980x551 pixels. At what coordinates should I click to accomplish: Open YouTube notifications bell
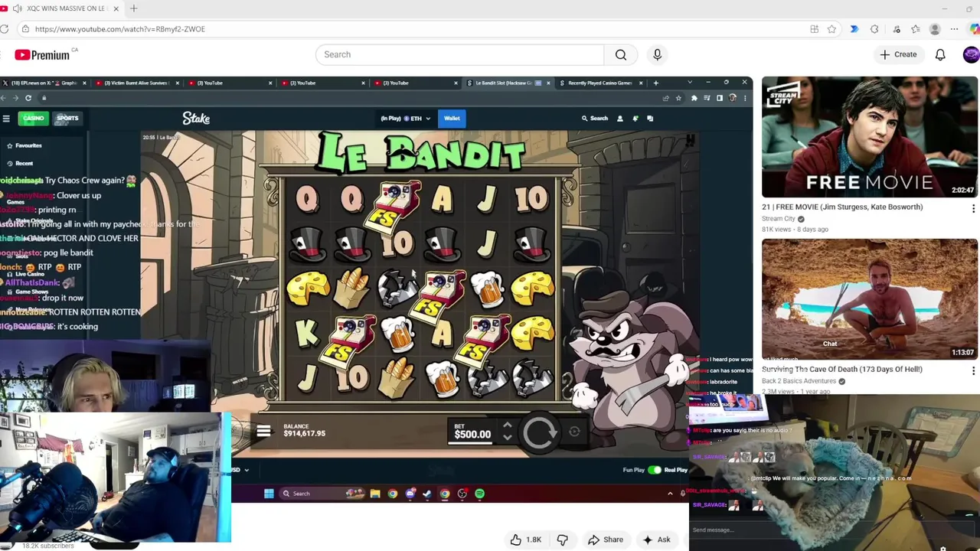tap(940, 54)
